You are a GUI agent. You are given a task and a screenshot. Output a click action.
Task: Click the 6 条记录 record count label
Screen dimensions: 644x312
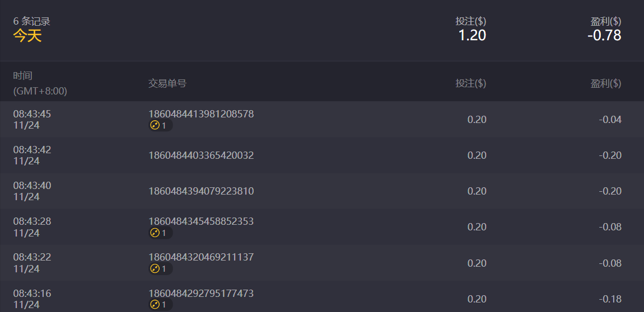click(x=32, y=21)
